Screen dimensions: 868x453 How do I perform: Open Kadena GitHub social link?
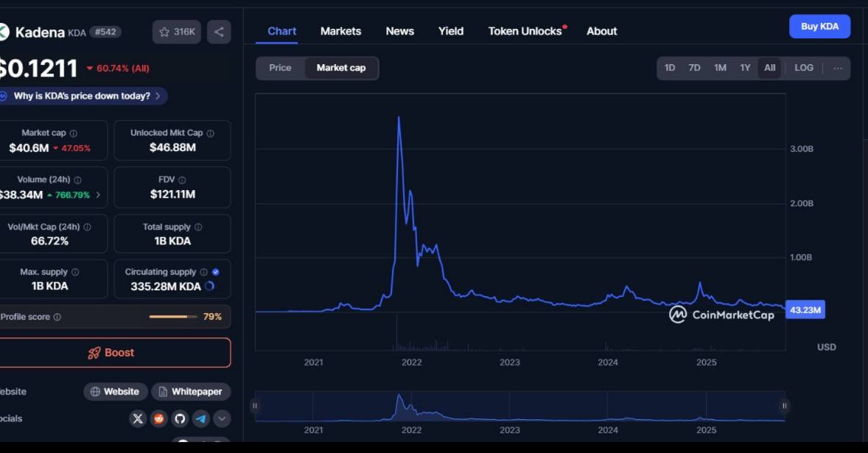pos(180,418)
